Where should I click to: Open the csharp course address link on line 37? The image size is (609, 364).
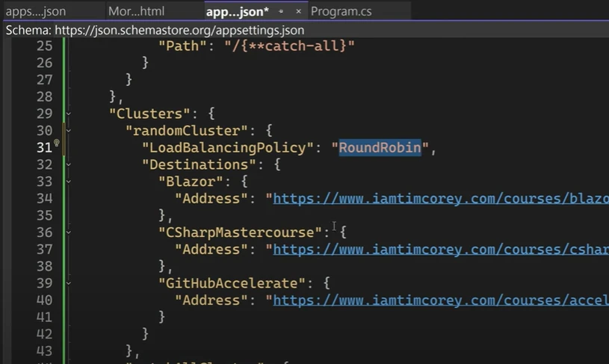click(x=441, y=250)
